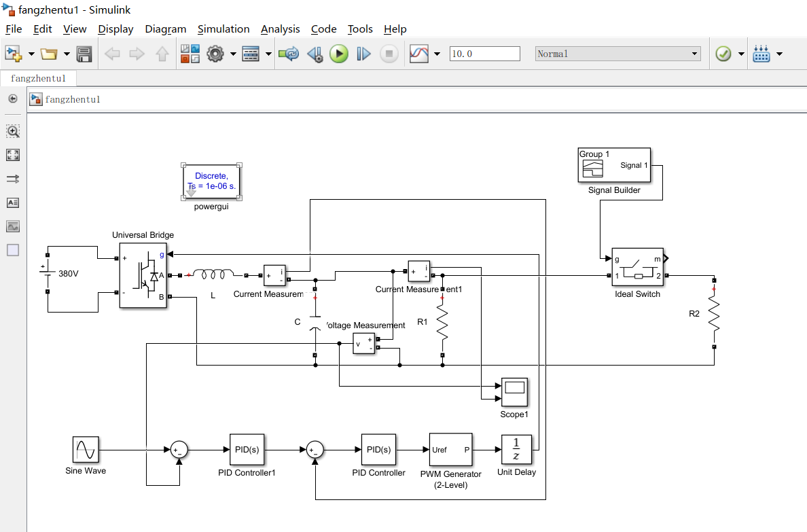The height and width of the screenshot is (532, 807).
Task: Click the Step Back toolbar icon
Action: click(x=315, y=54)
